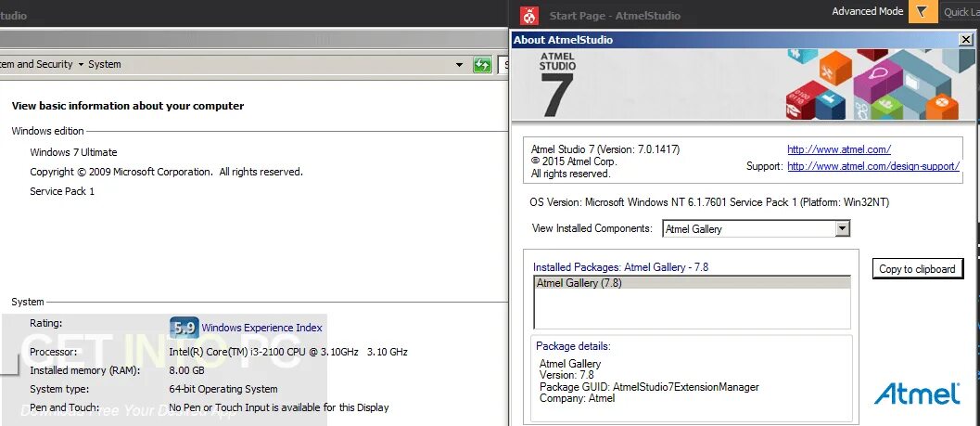Image resolution: width=980 pixels, height=426 pixels.
Task: Click the Company: Atmel line
Action: click(577, 398)
